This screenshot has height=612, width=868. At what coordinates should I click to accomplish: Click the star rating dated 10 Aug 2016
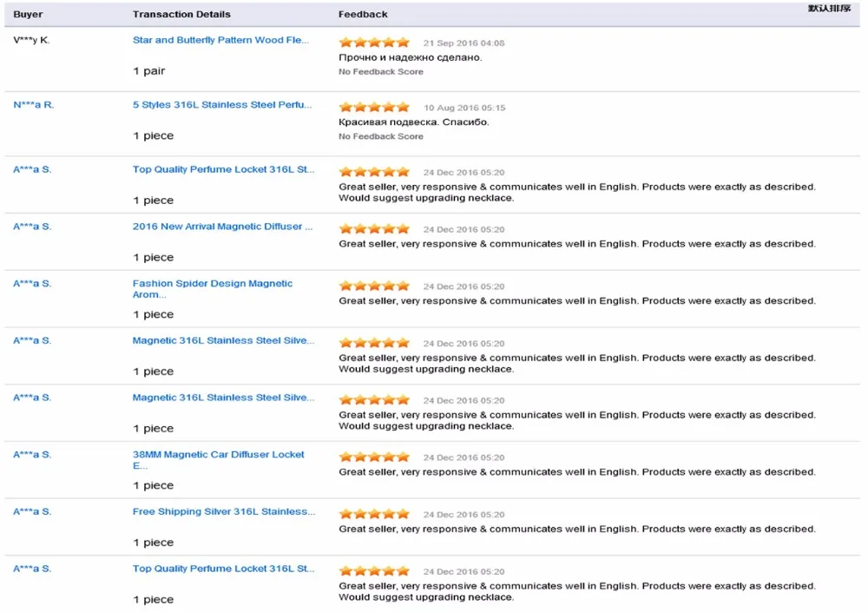coord(373,108)
